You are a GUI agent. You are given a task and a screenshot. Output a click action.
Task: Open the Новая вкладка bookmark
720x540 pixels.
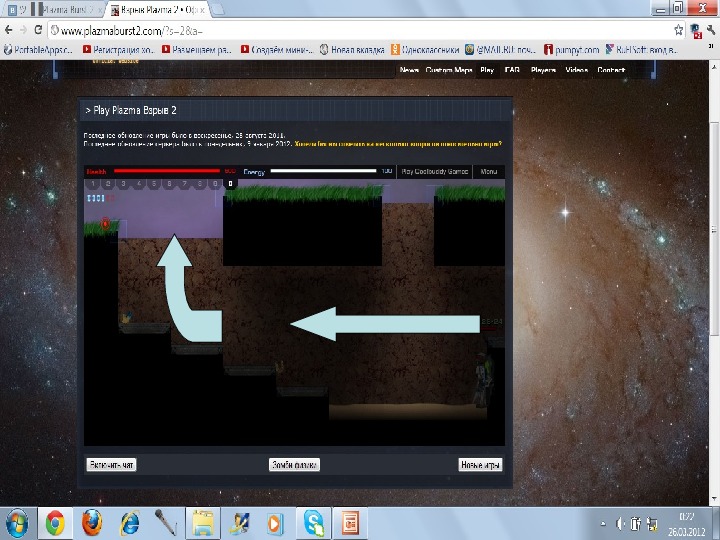(x=352, y=50)
